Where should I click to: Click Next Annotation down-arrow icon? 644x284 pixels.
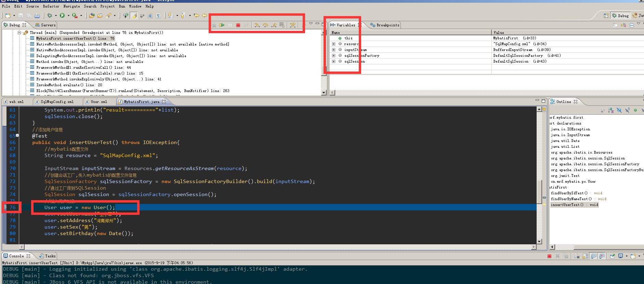[x=170, y=15]
